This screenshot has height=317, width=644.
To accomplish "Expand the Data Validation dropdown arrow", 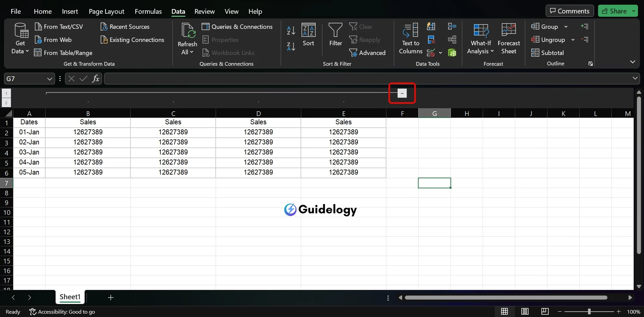I will point(440,53).
